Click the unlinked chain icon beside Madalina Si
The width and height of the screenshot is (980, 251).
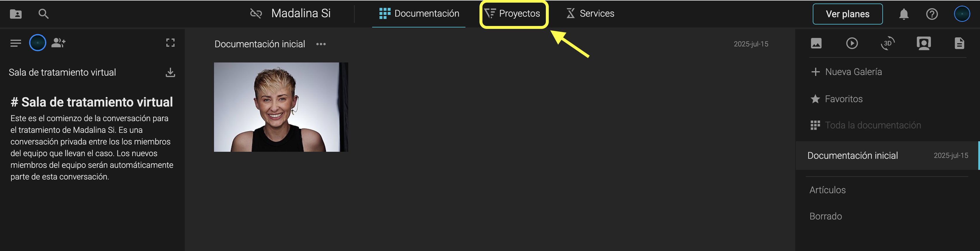point(256,14)
